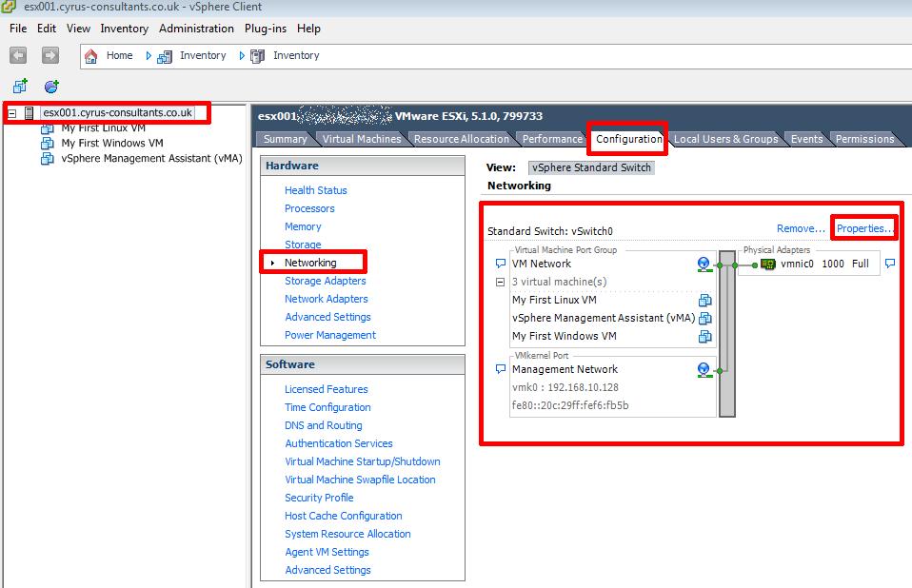Screen dimensions: 912x588
Task: Click the forward navigation arrow
Action: tap(50, 55)
